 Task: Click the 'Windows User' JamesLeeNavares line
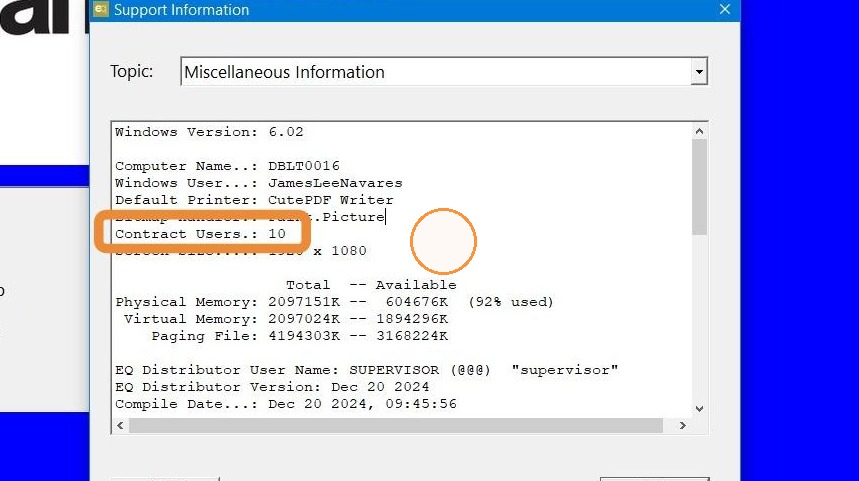[x=259, y=183]
